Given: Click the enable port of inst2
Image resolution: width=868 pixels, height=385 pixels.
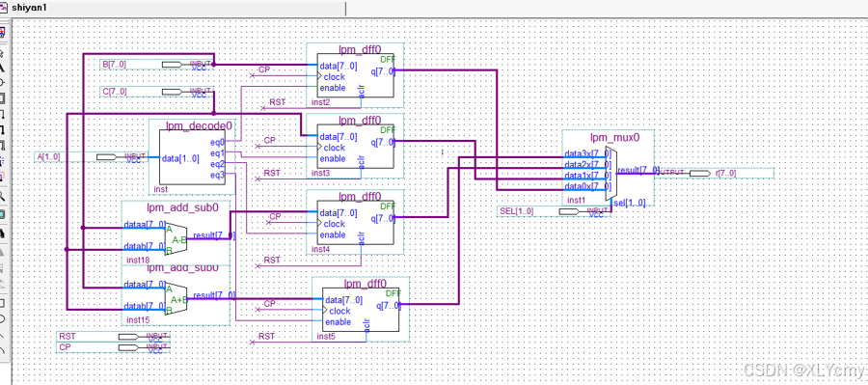Looking at the screenshot, I should 333,88.
